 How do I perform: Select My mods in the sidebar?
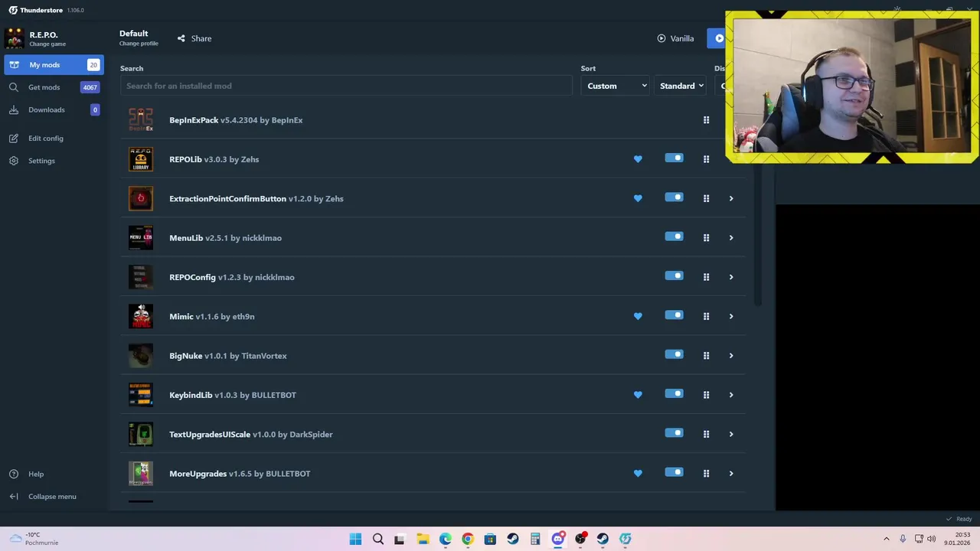pos(54,65)
